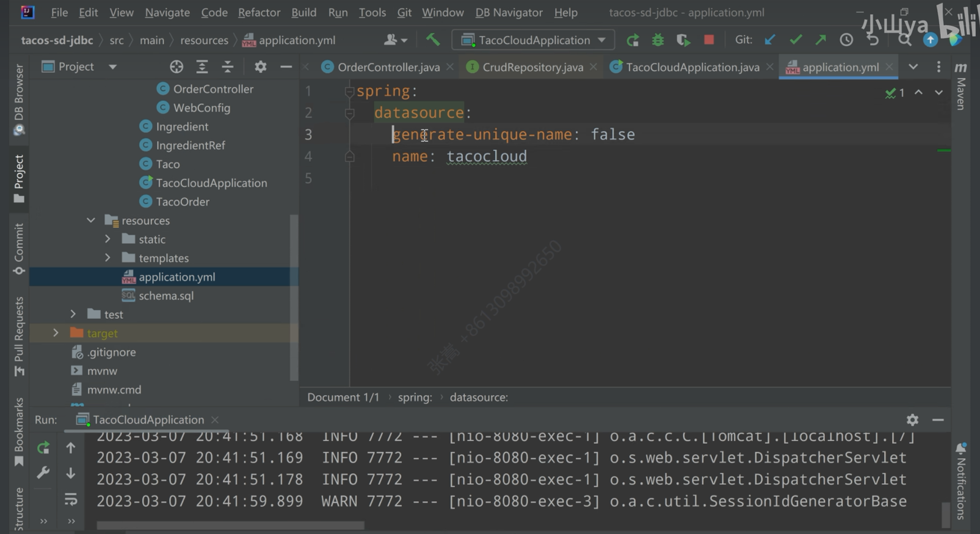
Task: Expand the static folder
Action: point(108,239)
